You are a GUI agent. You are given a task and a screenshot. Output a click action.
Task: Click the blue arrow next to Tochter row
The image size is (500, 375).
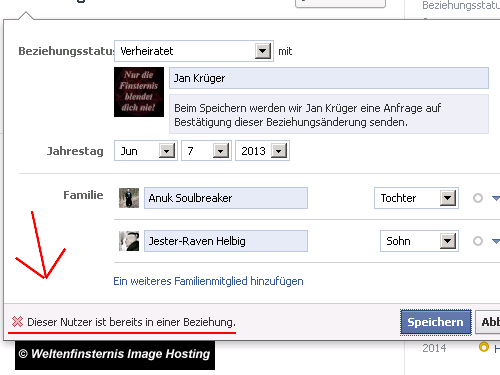[496, 198]
